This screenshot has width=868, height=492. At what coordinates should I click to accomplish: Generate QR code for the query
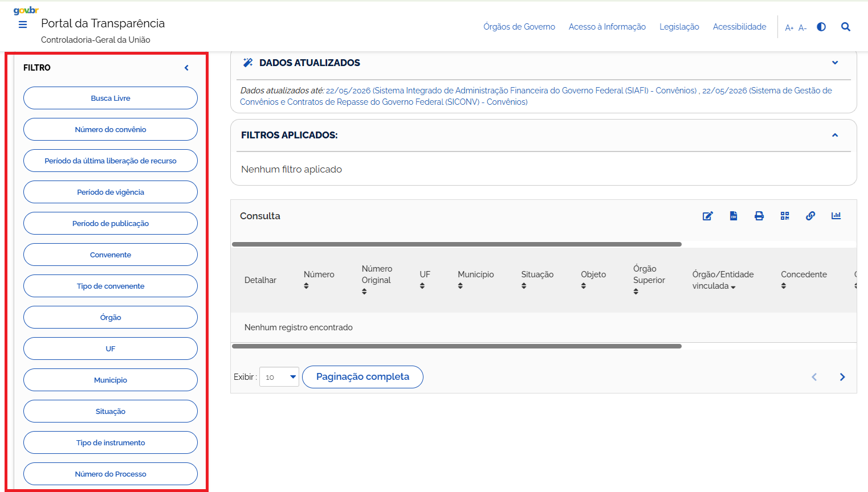[x=785, y=216]
